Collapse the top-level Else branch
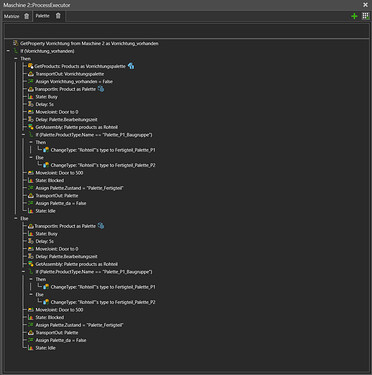The height and width of the screenshot is (375, 372). coord(16,218)
